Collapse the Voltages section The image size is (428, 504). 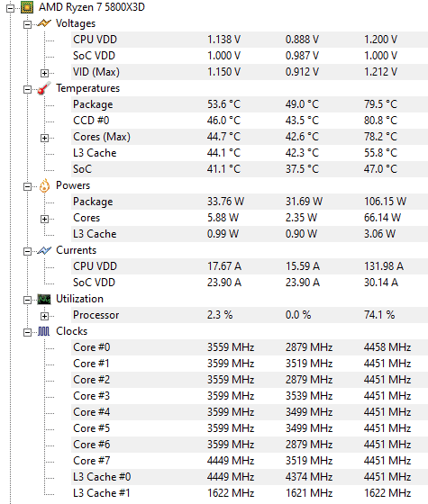(x=28, y=25)
